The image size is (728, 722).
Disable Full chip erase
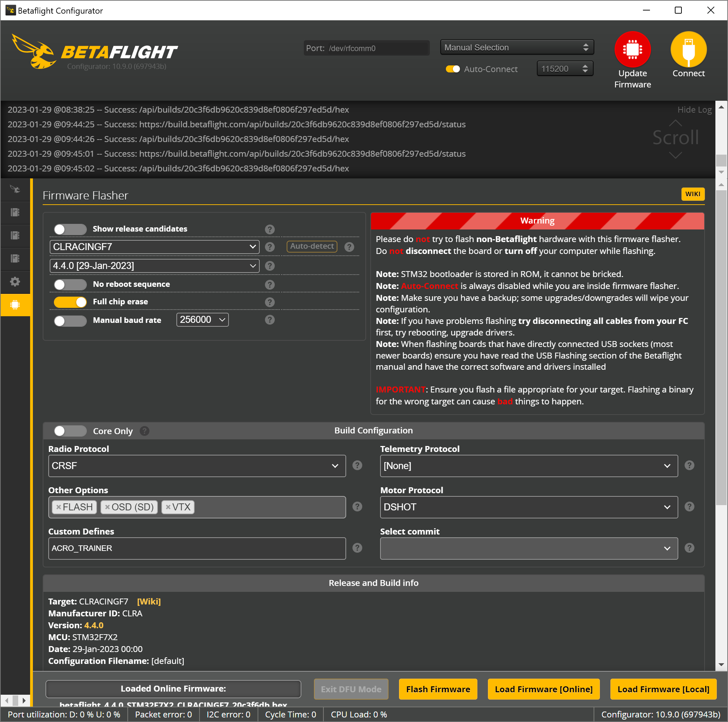70,302
